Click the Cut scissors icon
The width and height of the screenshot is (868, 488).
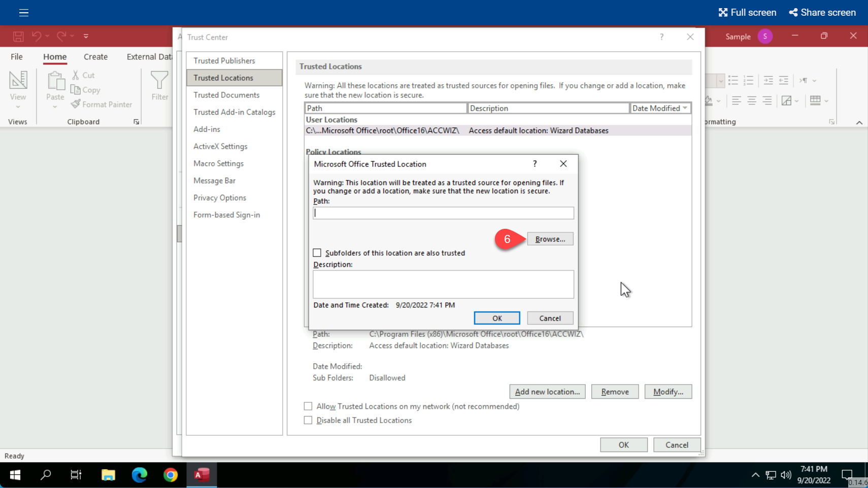coord(76,75)
